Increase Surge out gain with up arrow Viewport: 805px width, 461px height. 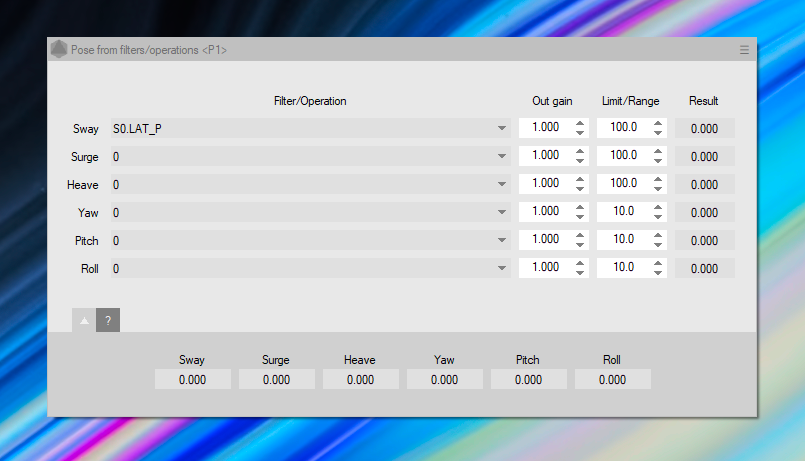click(580, 151)
